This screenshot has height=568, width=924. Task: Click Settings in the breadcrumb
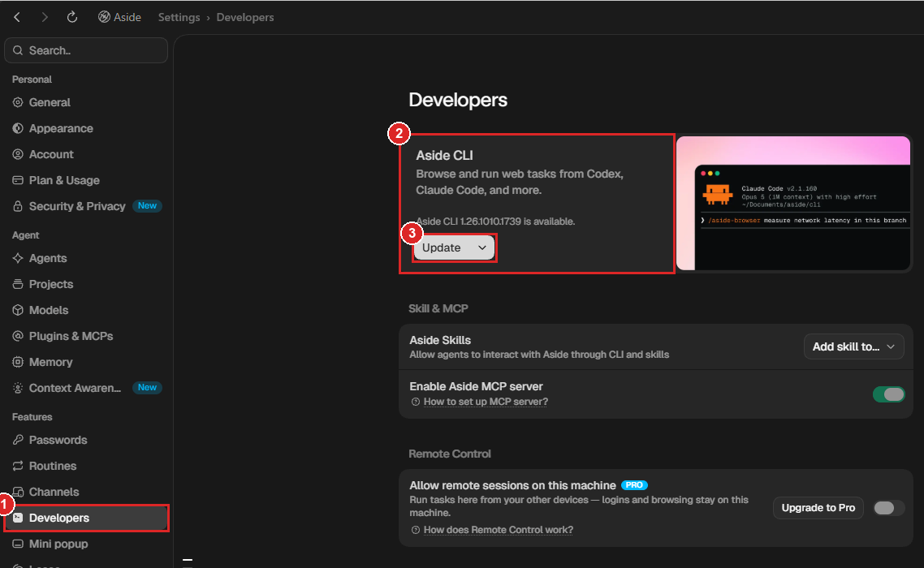[x=179, y=17]
